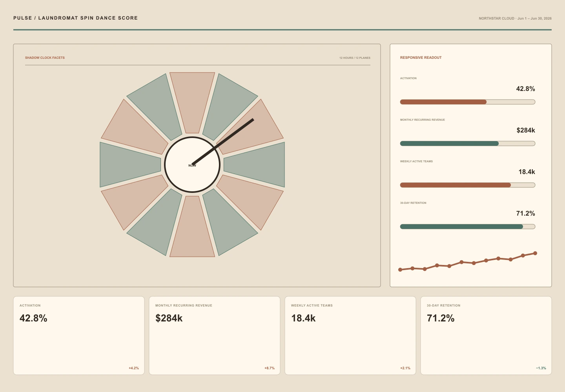Click the "12 HOURS / 12 PLANES" label
The image size is (565, 392).
coord(355,58)
